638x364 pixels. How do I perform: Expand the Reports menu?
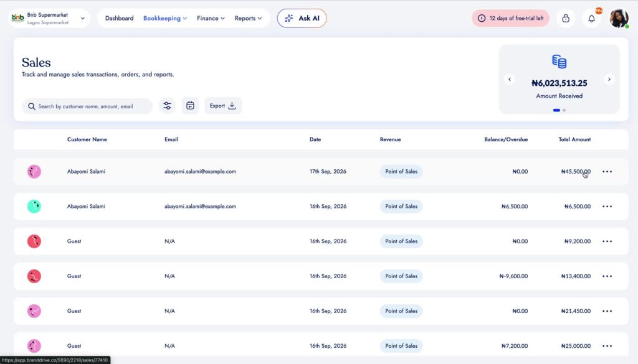click(248, 18)
